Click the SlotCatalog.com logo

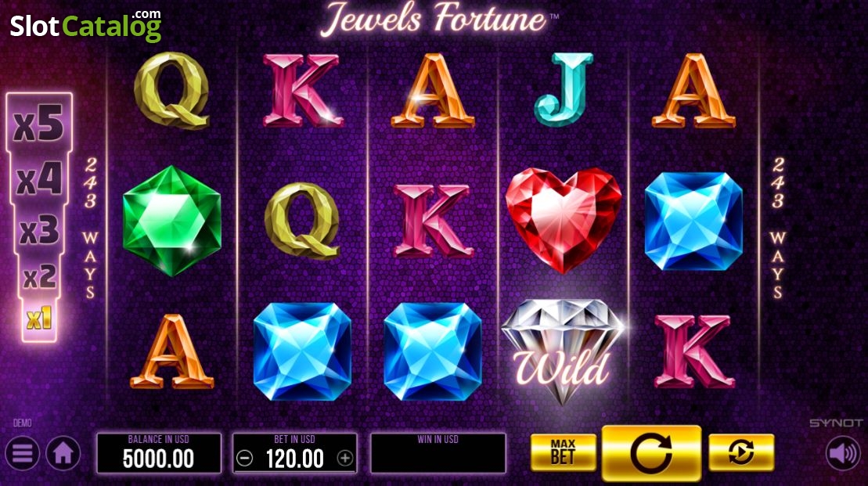tap(86, 26)
